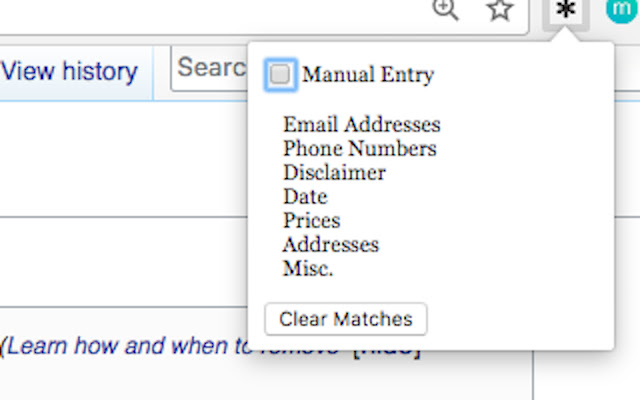The image size is (640, 400).
Task: Click the zoom magnifier icon in address bar
Action: coord(445,10)
